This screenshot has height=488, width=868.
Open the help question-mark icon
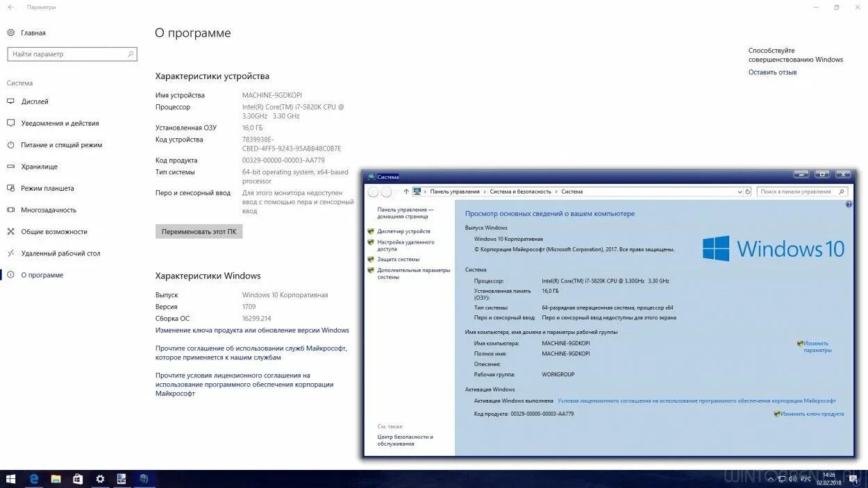849,205
